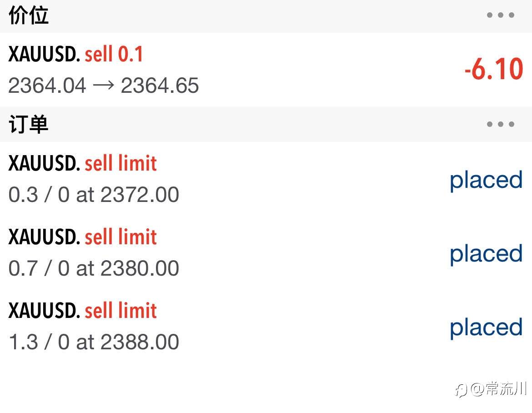
Task: Tap XAUUSD symbol of the 2388.00 order
Action: tap(44, 311)
